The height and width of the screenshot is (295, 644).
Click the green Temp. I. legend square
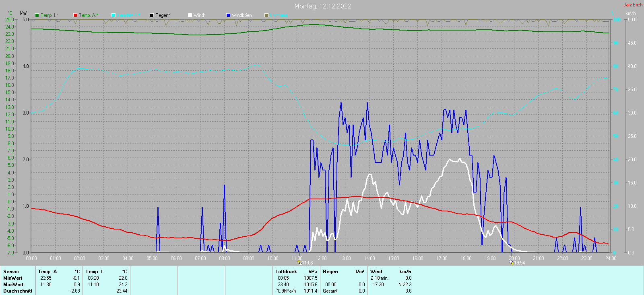click(37, 15)
